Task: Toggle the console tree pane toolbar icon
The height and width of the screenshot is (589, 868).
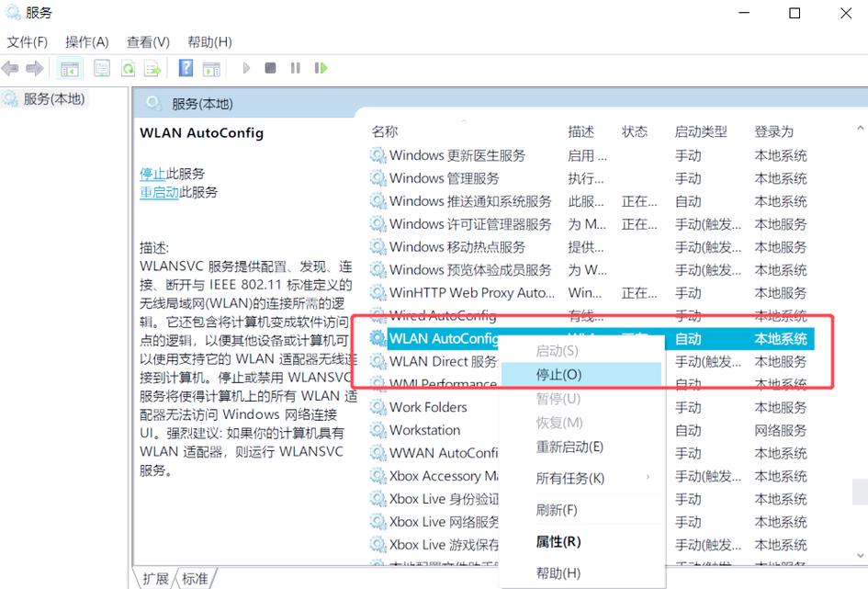Action: click(x=70, y=68)
